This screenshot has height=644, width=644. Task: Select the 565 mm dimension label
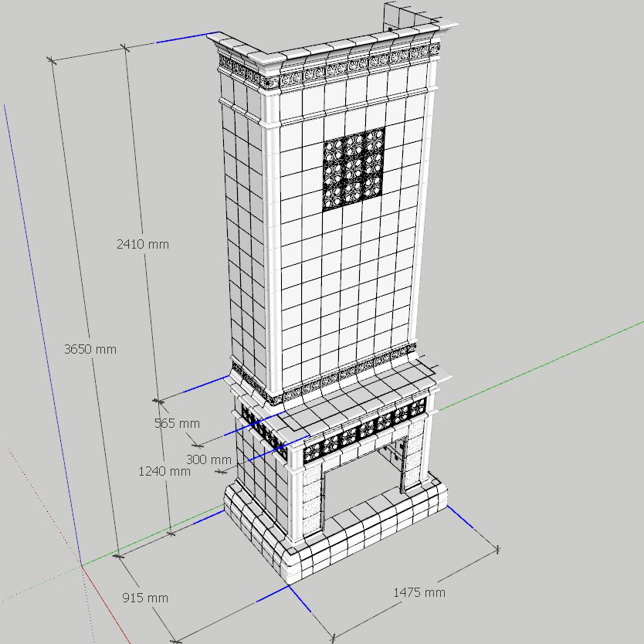click(177, 423)
